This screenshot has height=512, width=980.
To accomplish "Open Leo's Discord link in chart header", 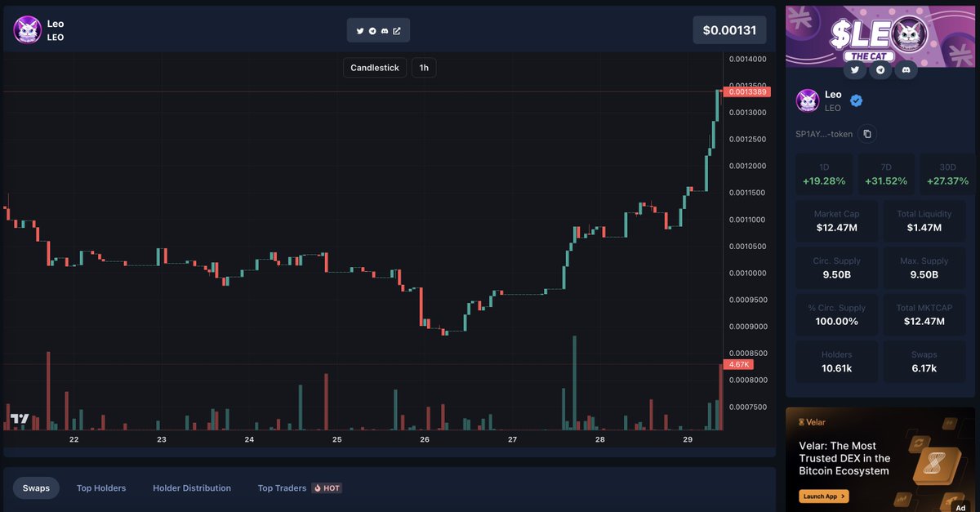I will 385,31.
